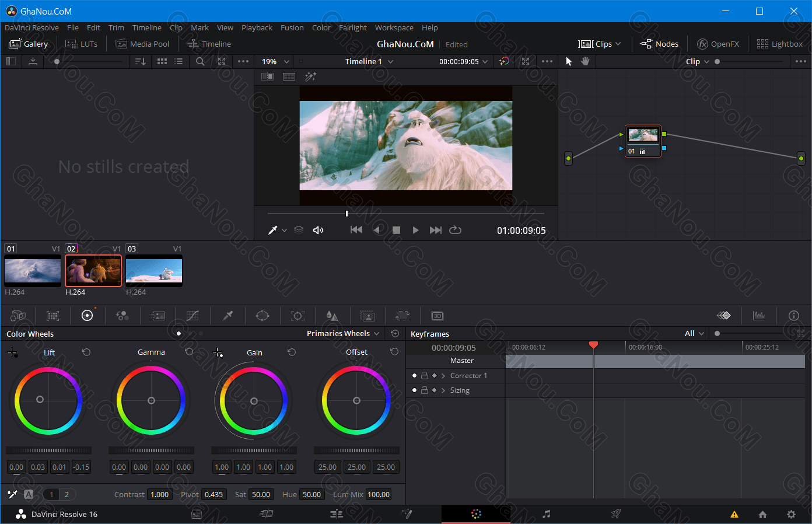Open the 3D stereoscopic palette
The width and height of the screenshot is (812, 524).
click(x=437, y=316)
